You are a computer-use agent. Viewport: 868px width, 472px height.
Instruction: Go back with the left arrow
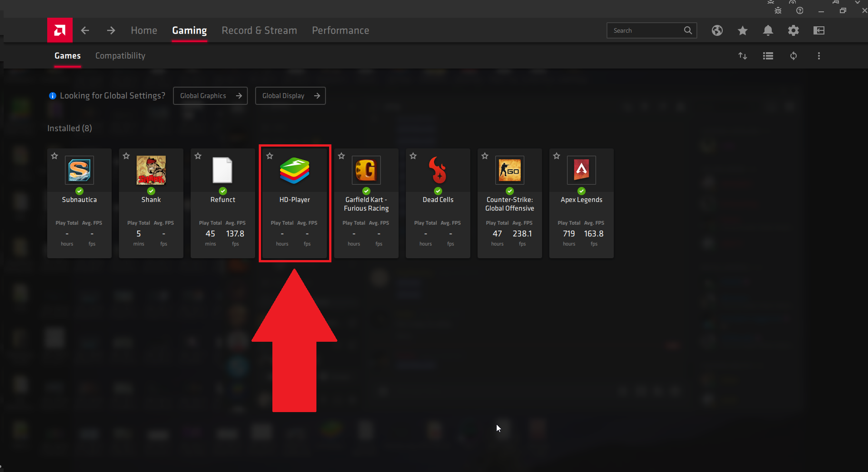click(85, 30)
